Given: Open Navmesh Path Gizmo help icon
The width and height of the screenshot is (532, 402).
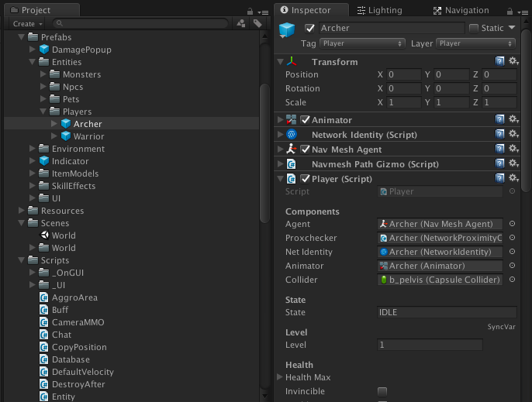Looking at the screenshot, I should click(499, 163).
